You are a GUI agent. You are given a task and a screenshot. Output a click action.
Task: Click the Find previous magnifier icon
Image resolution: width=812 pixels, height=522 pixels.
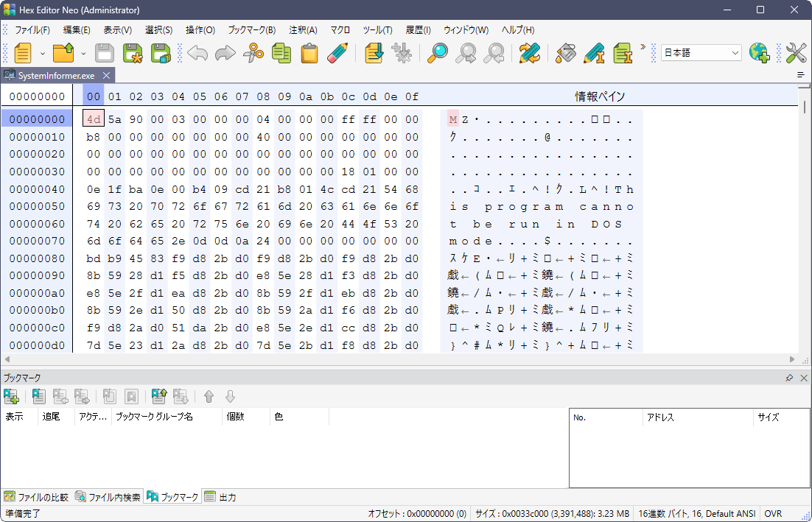(x=466, y=53)
